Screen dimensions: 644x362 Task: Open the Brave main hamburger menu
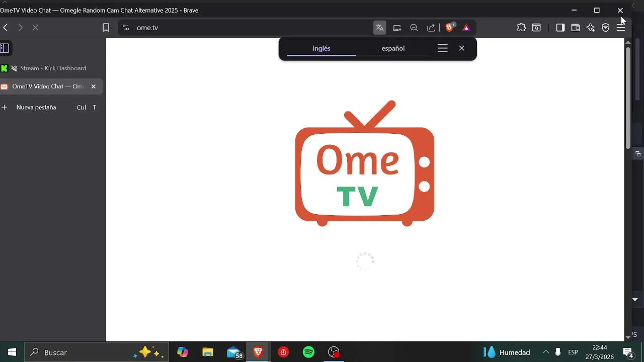point(621,28)
